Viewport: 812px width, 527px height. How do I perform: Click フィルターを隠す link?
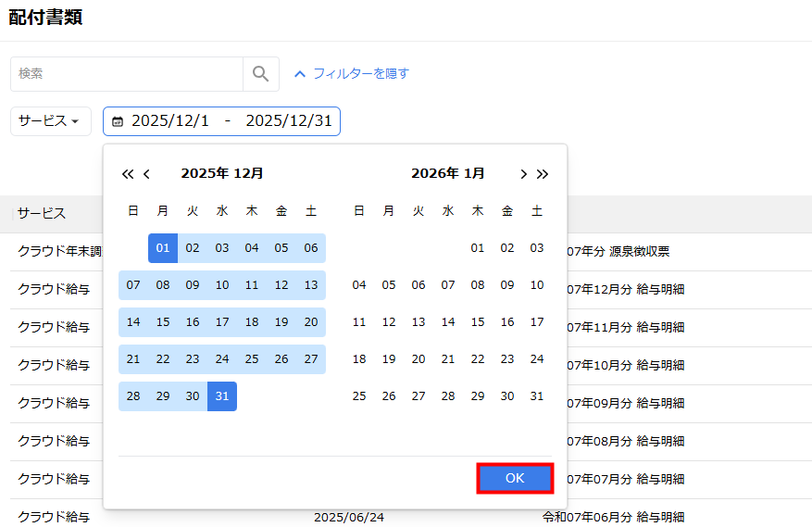360,73
